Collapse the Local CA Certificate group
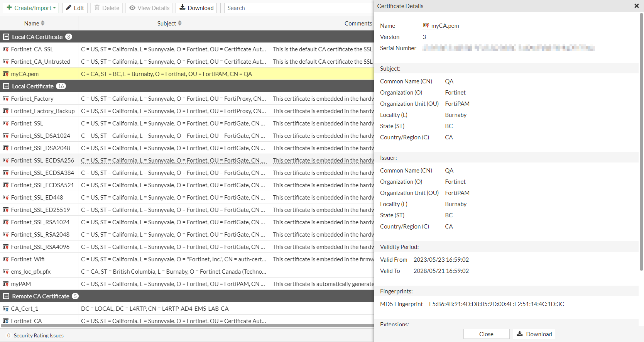644x342 pixels. point(6,37)
